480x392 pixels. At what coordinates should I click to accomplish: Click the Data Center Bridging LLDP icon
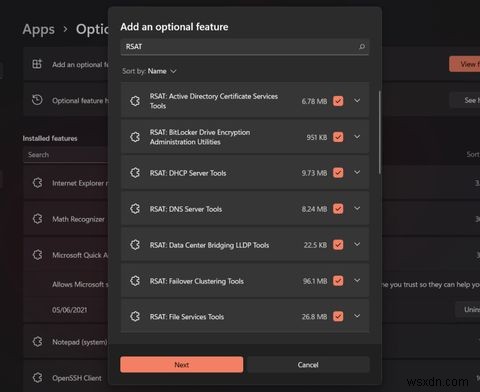[135, 245]
